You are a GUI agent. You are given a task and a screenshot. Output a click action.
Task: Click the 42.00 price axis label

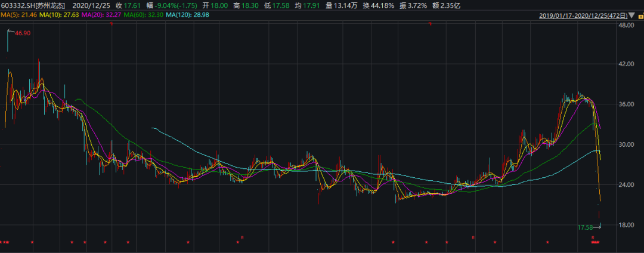click(x=626, y=64)
